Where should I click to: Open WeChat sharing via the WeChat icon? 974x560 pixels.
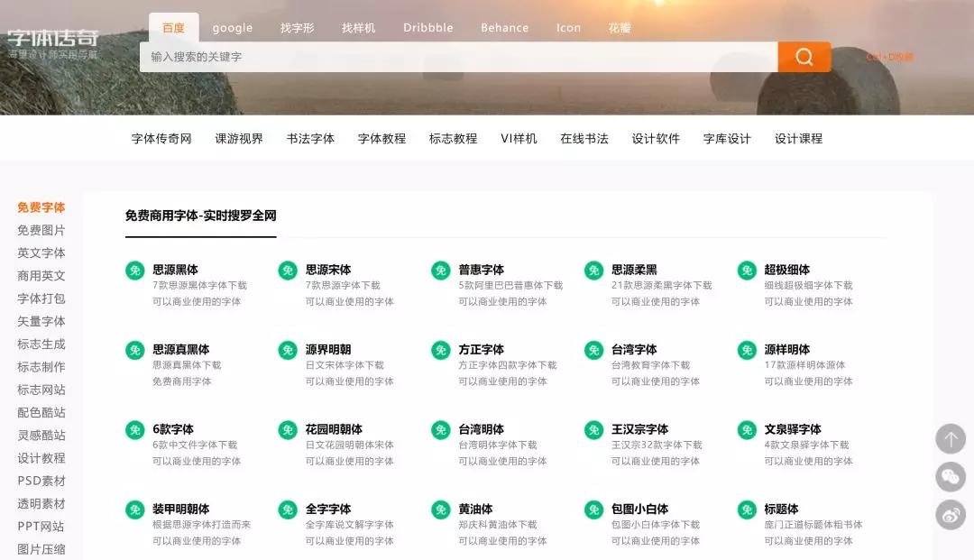click(951, 477)
